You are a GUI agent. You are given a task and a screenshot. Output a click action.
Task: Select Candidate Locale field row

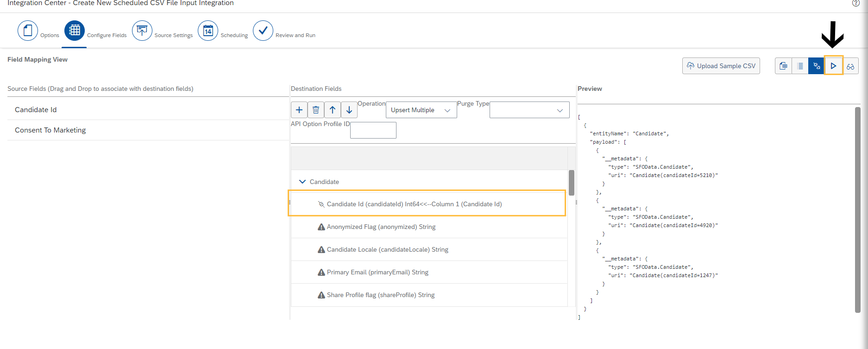[x=429, y=249]
